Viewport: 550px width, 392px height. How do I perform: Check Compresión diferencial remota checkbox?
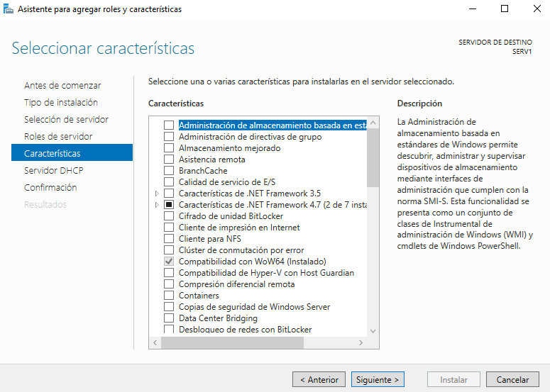pos(169,284)
